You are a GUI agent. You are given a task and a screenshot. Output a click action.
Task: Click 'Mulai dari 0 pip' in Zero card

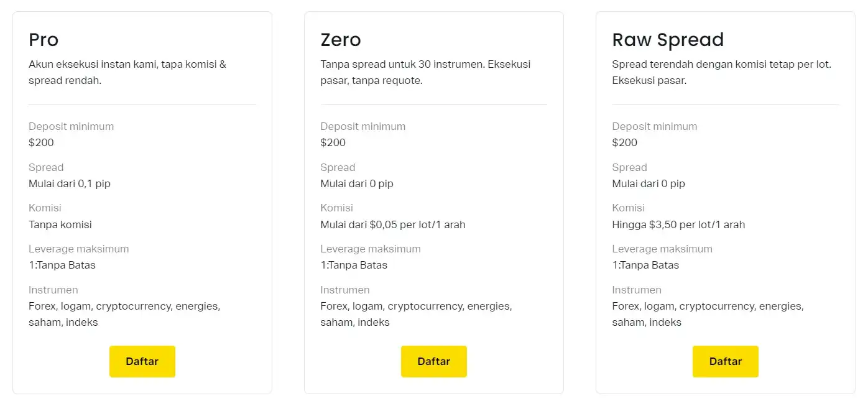357,183
